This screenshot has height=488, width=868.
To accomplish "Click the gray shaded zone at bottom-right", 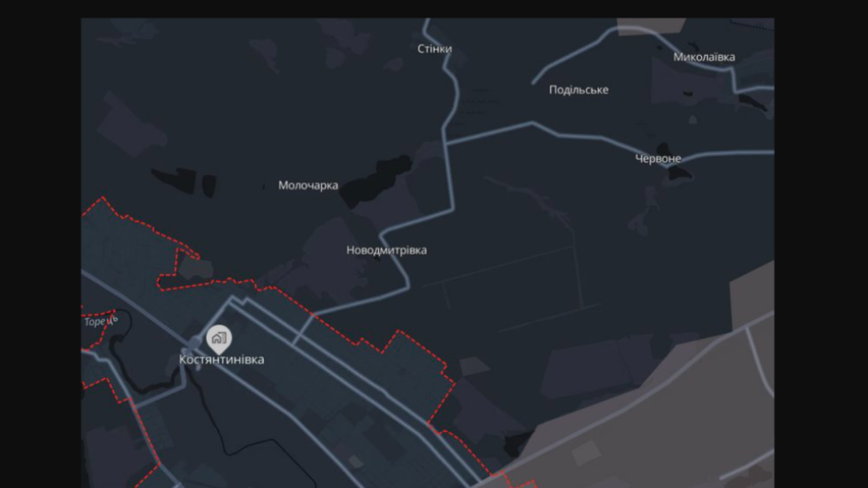I will 664,410.
